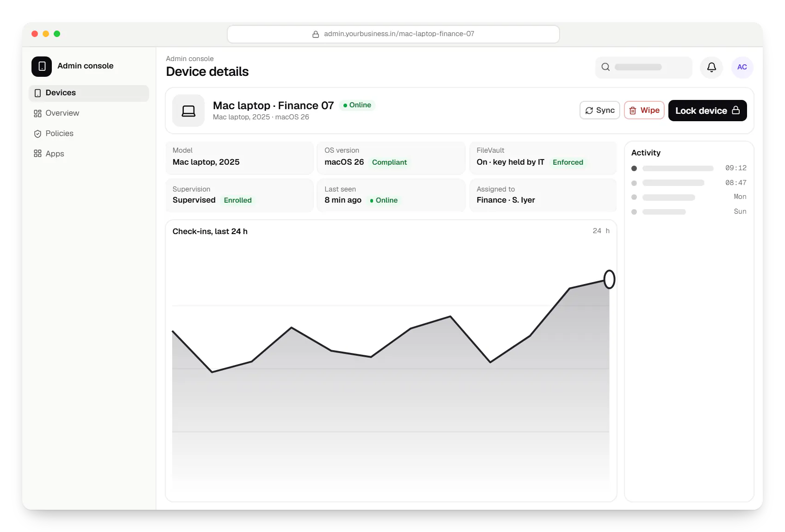785x532 pixels.
Task: Click the 08:47 activity entry
Action: tap(689, 183)
